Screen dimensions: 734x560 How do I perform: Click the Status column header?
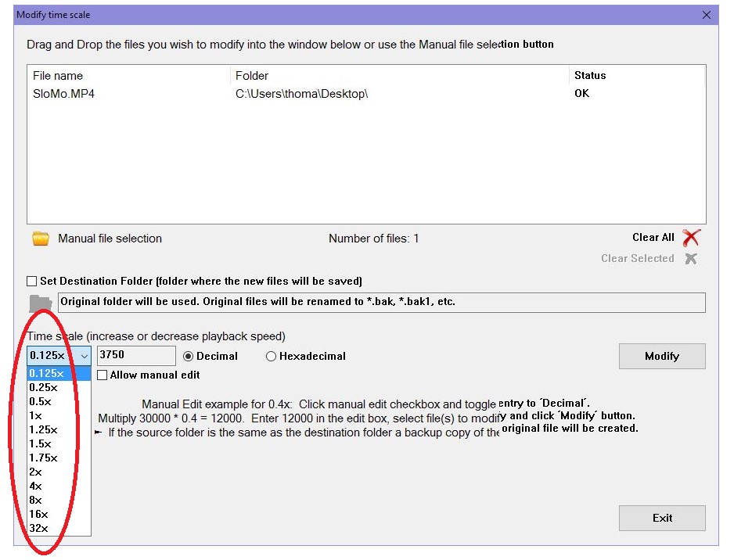(590, 76)
